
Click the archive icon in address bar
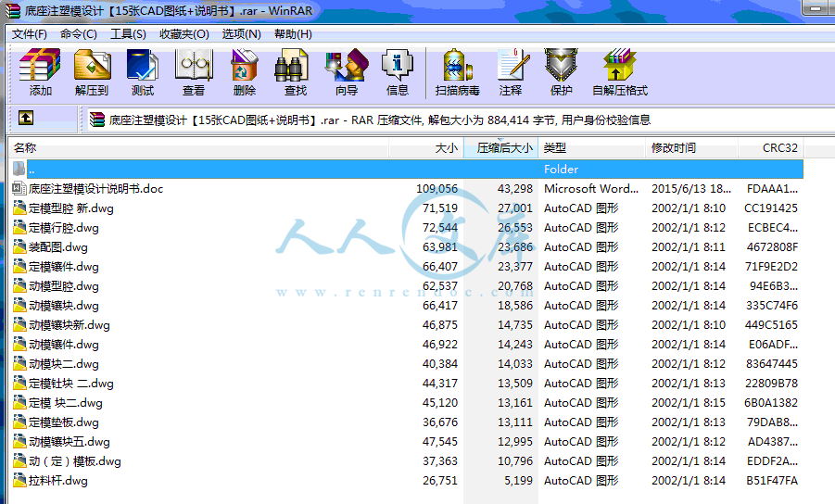click(97, 120)
